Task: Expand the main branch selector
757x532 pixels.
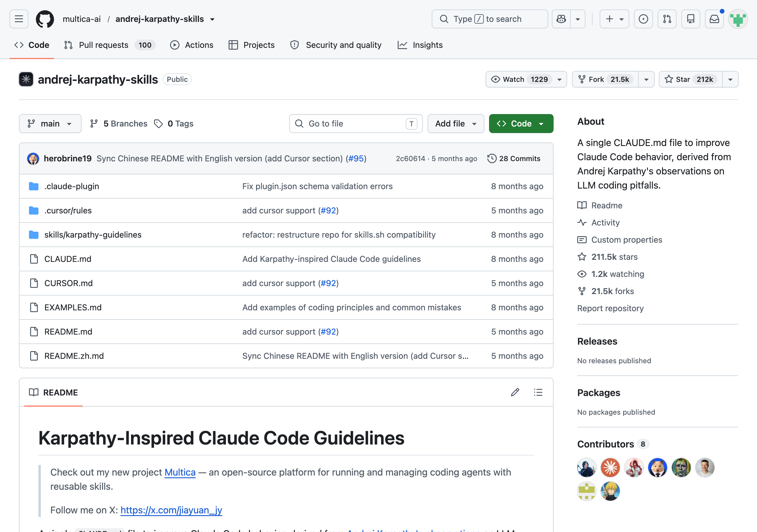Action: [50, 124]
